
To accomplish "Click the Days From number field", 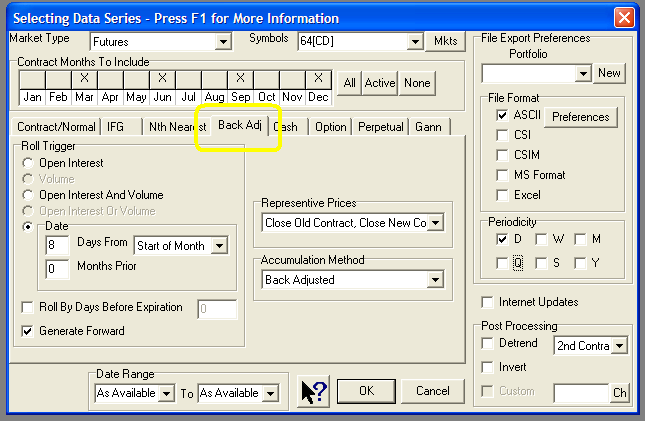I will [58, 245].
